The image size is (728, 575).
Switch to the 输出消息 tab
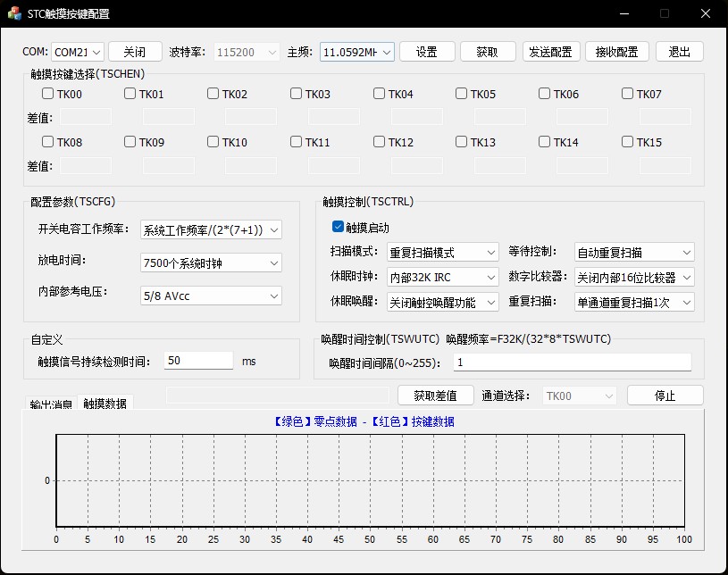tap(51, 404)
